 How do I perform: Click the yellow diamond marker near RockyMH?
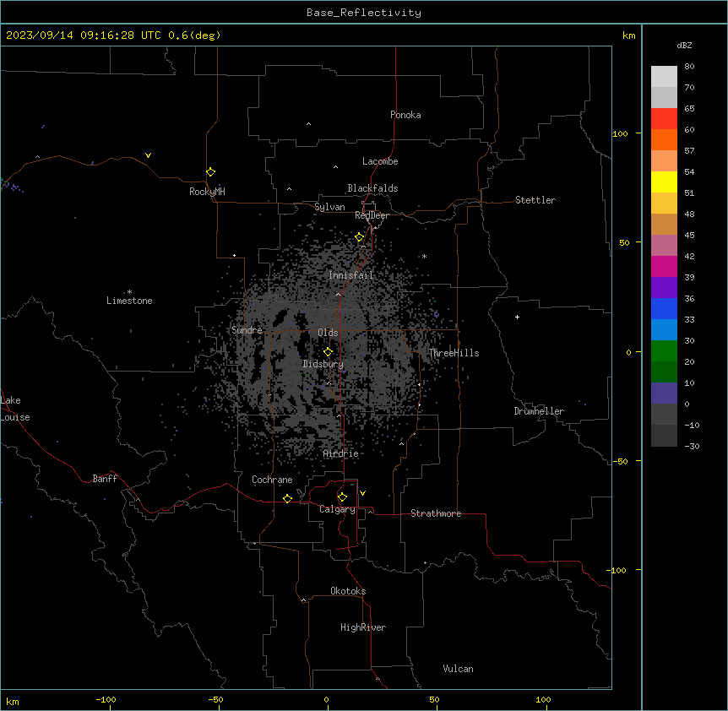[x=210, y=172]
